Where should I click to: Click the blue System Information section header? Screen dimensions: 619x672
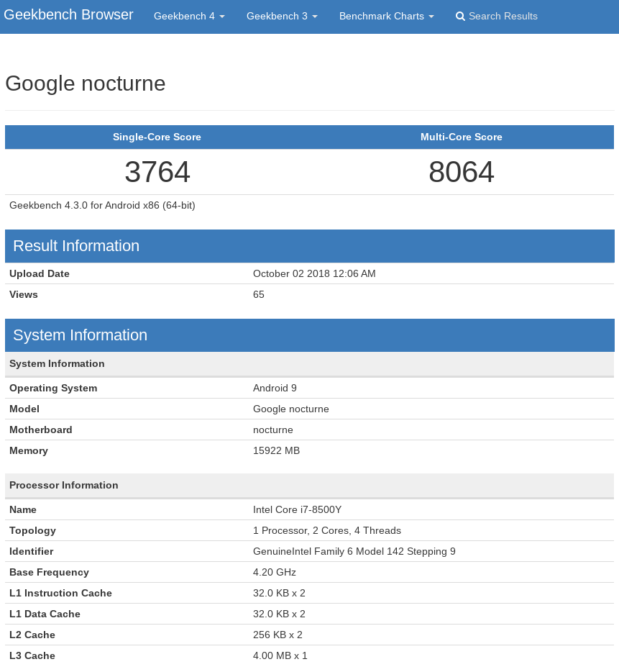(309, 335)
